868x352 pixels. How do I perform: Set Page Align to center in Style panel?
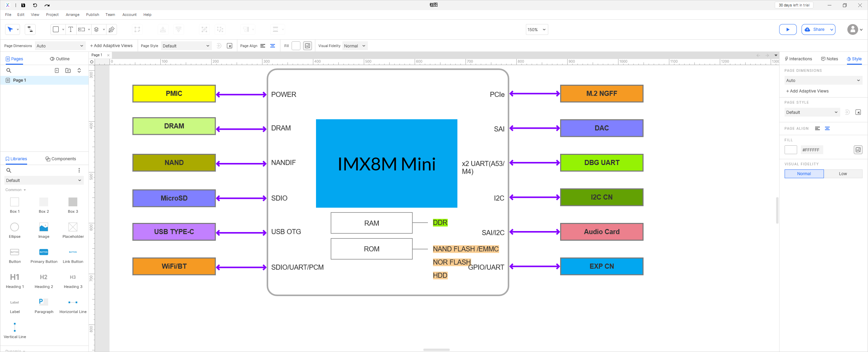tap(827, 128)
